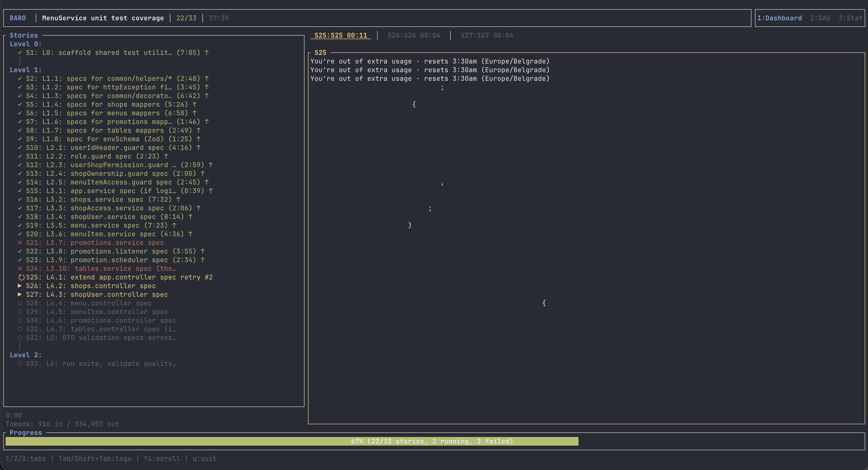Viewport: 868px width, 470px height.
Task: Click the up-arrow icon after S2 helpers specs
Action: pos(206,79)
